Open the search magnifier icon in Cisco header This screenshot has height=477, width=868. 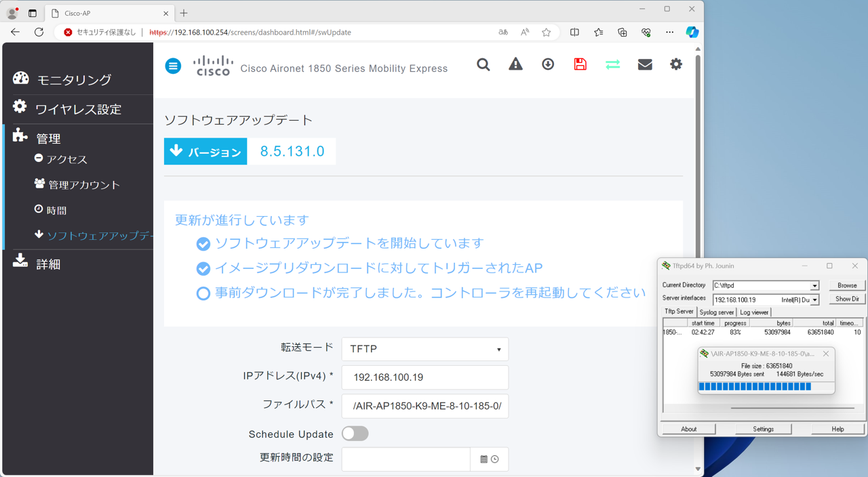pyautogui.click(x=483, y=64)
